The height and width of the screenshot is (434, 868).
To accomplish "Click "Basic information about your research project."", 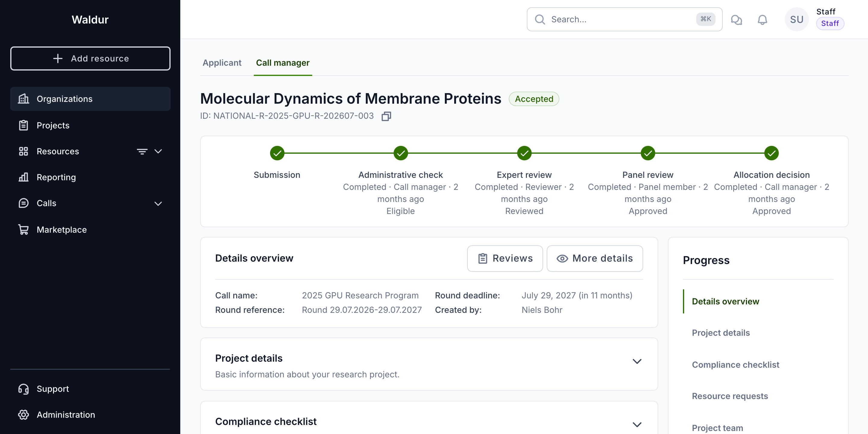I will tap(307, 374).
